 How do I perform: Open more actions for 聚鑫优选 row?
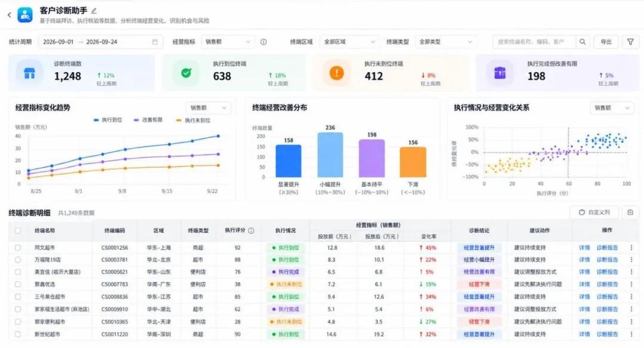(631, 284)
